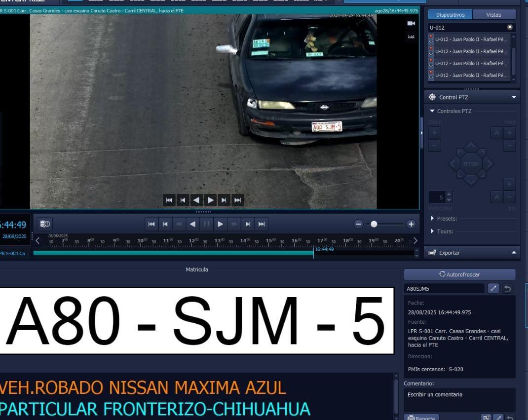Jump to the end using the skip-to-last button

click(x=262, y=224)
